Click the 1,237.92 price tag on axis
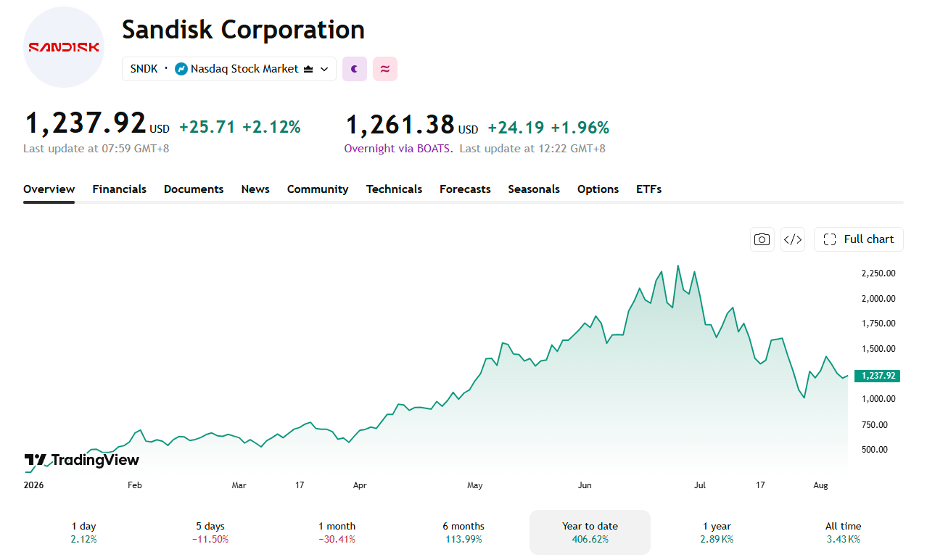 tap(877, 376)
